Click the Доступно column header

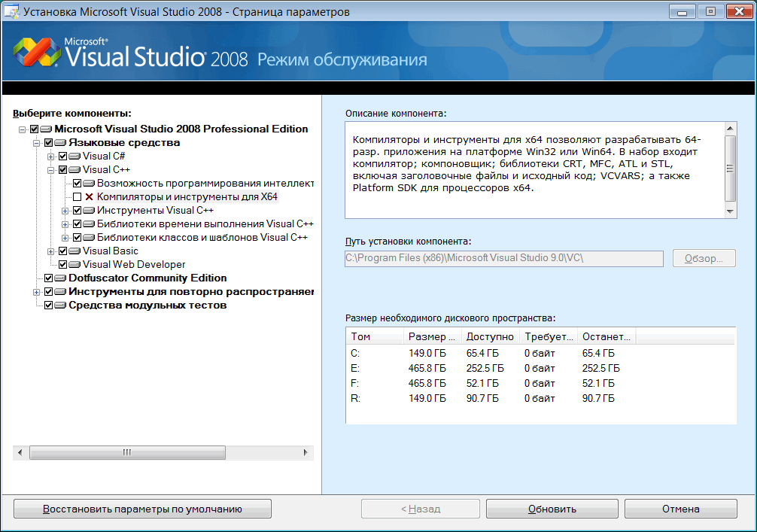click(x=490, y=336)
